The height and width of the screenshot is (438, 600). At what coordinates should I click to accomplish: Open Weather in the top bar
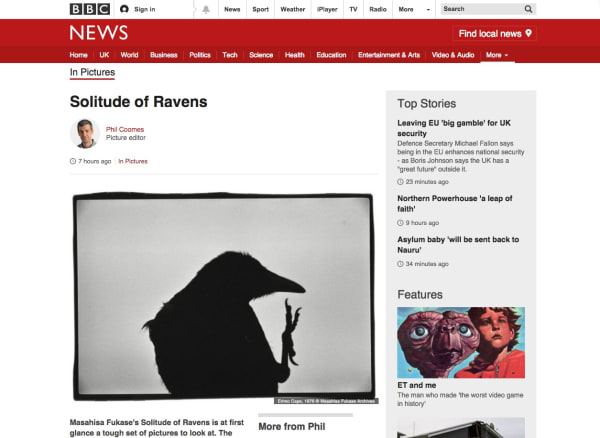(293, 9)
